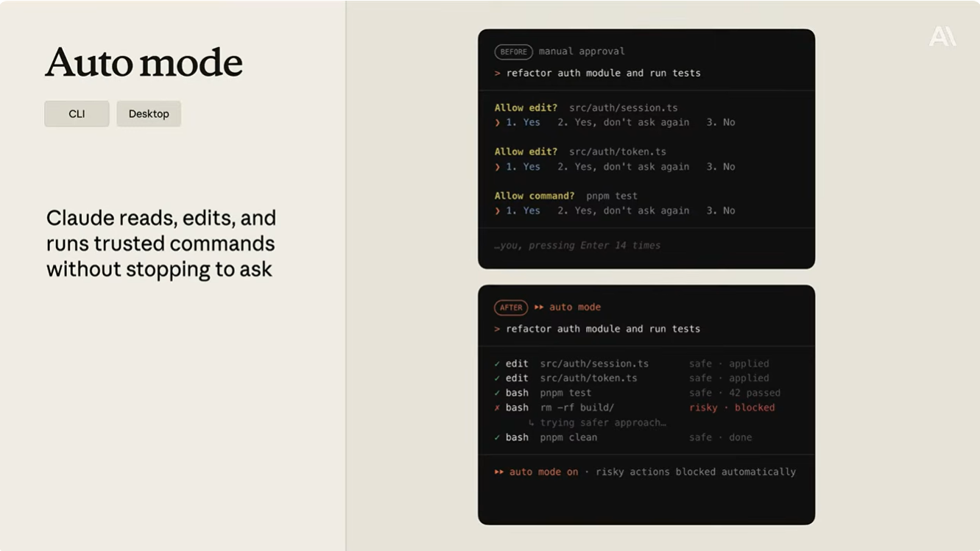
Task: Click 'risky actions blocked automatically' text
Action: click(696, 472)
